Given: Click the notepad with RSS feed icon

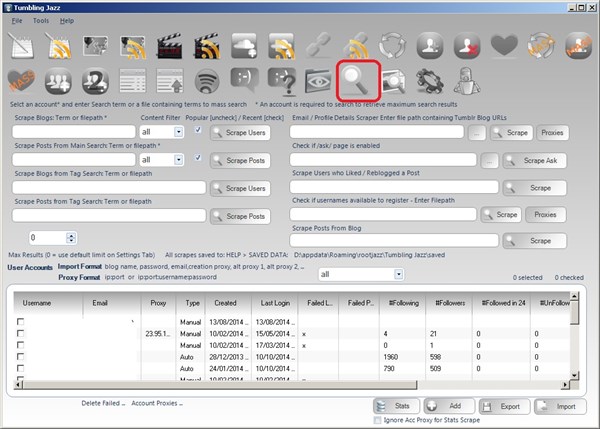Looking at the screenshot, I should pos(58,46).
